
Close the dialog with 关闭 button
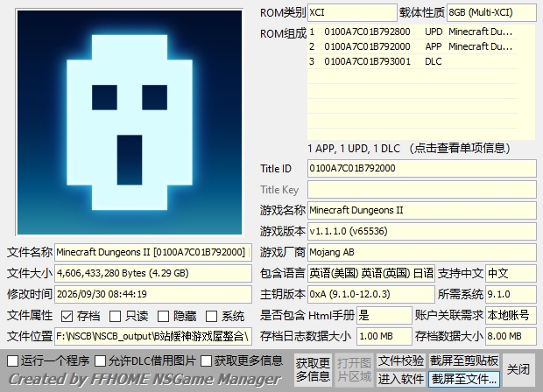tap(518, 370)
